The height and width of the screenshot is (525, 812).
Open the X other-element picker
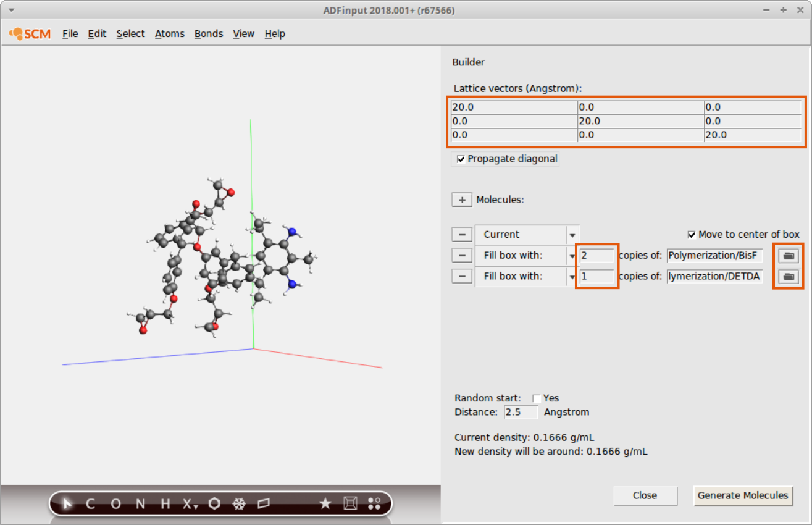[190, 503]
